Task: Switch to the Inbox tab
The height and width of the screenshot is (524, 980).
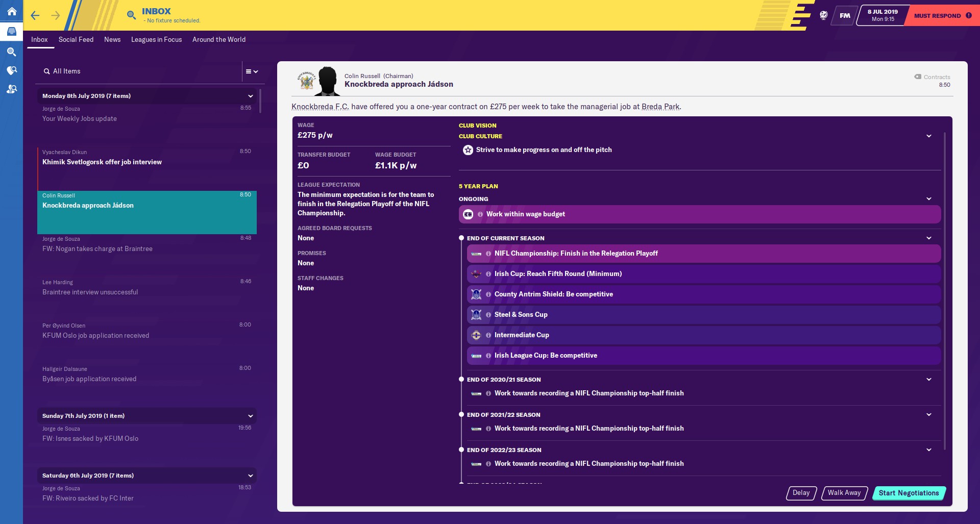Action: pyautogui.click(x=39, y=39)
